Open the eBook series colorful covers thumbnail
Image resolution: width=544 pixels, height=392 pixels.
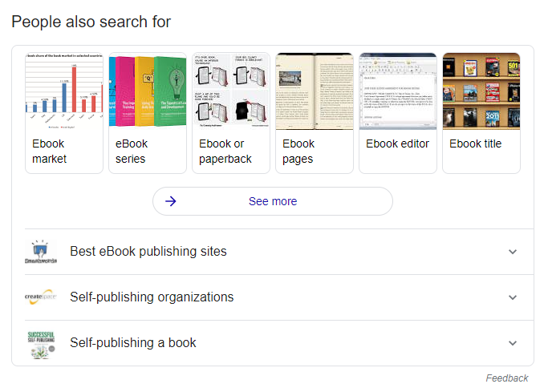pos(148,91)
